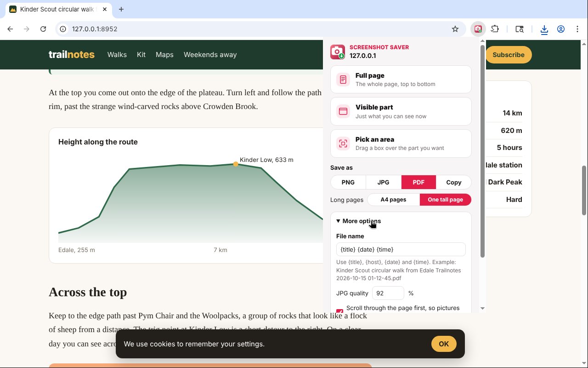Screen dimensions: 588x368
Task: Open the Chrome profile avatar icon
Action: click(561, 29)
